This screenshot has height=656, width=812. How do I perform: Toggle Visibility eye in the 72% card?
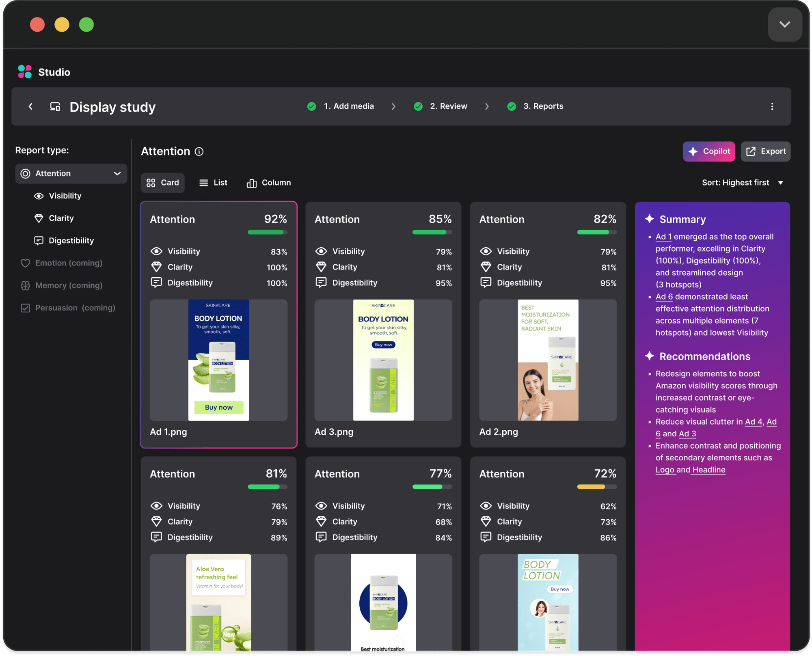pyautogui.click(x=486, y=506)
